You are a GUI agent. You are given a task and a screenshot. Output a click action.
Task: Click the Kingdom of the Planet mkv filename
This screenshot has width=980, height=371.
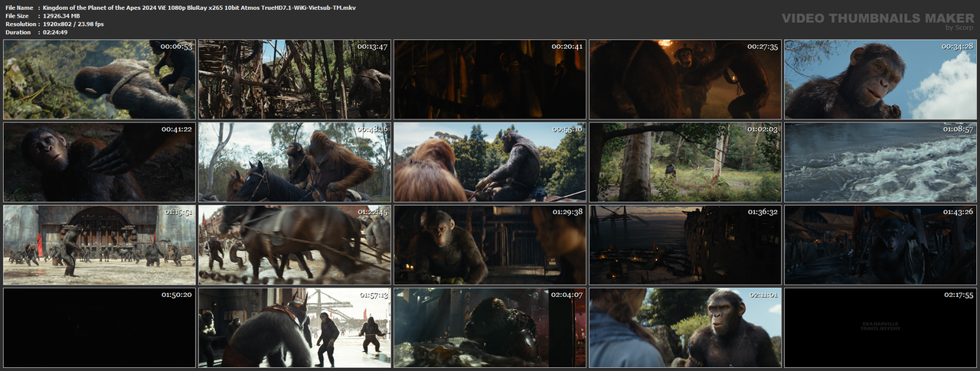199,7
